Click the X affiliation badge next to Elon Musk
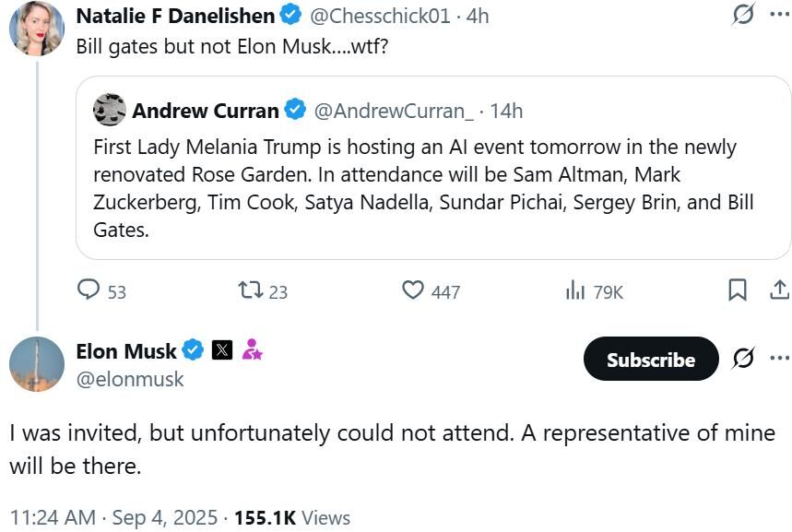This screenshot has height=532, width=792. coord(222,349)
